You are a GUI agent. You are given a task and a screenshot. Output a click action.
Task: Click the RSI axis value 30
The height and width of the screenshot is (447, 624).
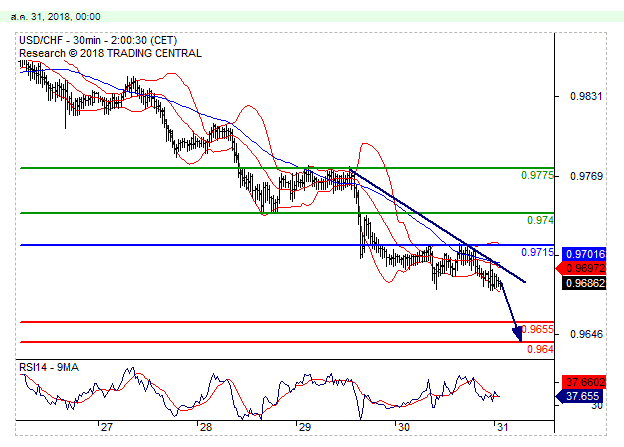coord(597,406)
